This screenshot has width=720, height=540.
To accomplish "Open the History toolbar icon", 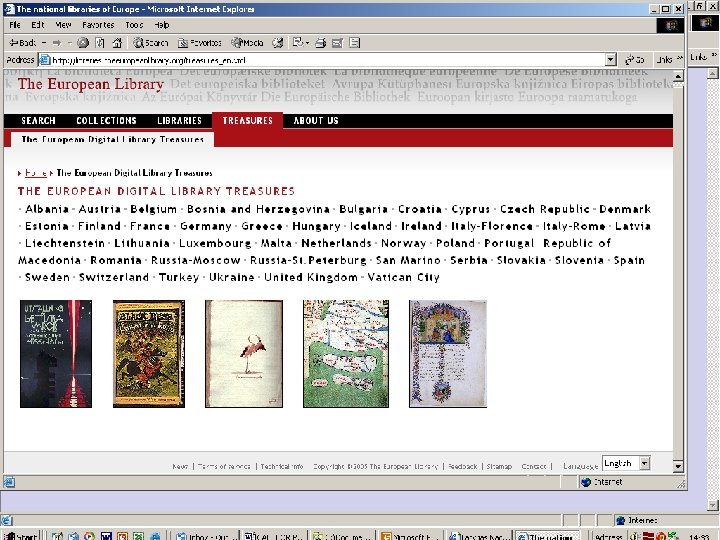I will pos(277,43).
